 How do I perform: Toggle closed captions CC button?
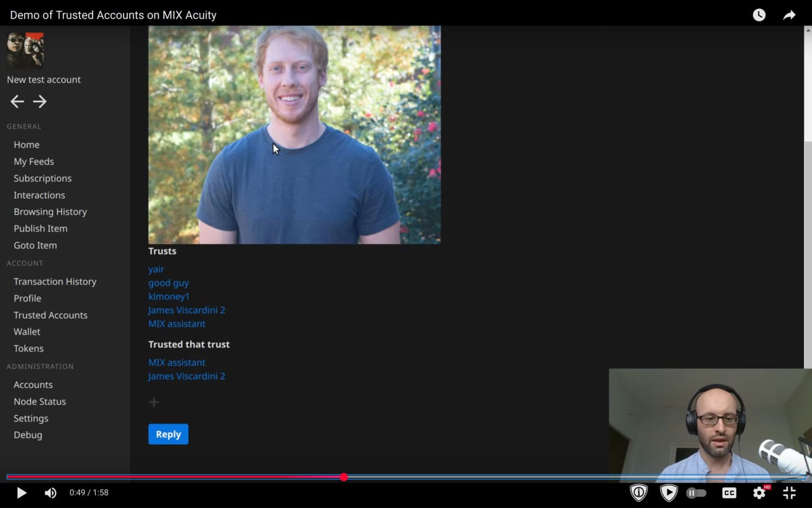pos(729,493)
